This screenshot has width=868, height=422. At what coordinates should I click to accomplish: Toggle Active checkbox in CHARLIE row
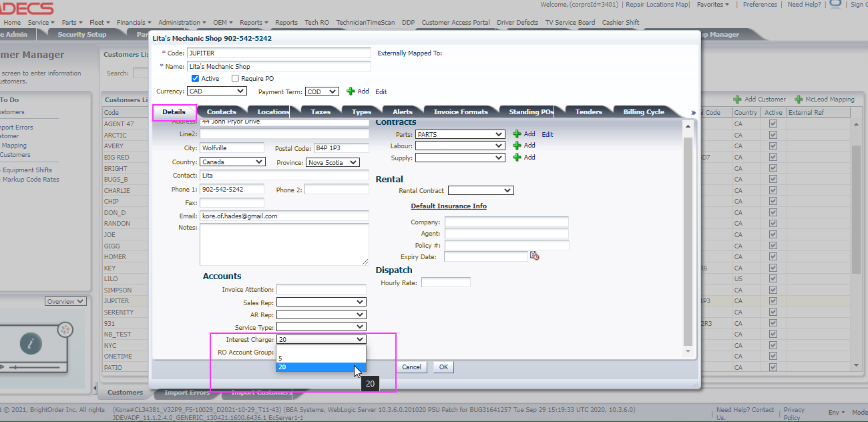(x=773, y=191)
